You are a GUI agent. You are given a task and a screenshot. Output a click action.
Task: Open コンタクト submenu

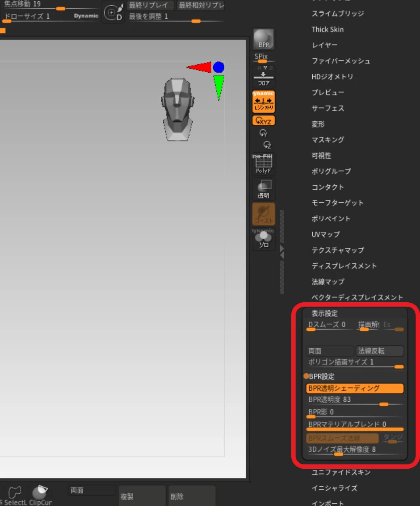(x=328, y=187)
